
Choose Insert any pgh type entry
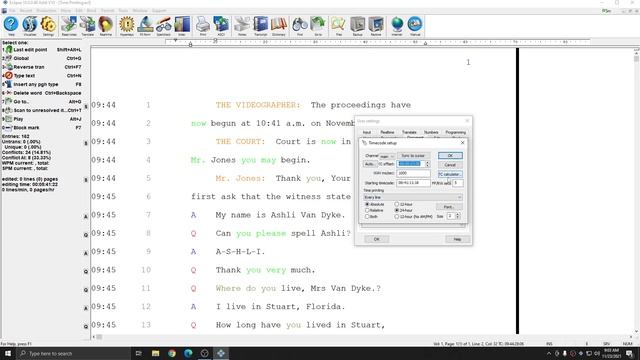click(x=42, y=84)
